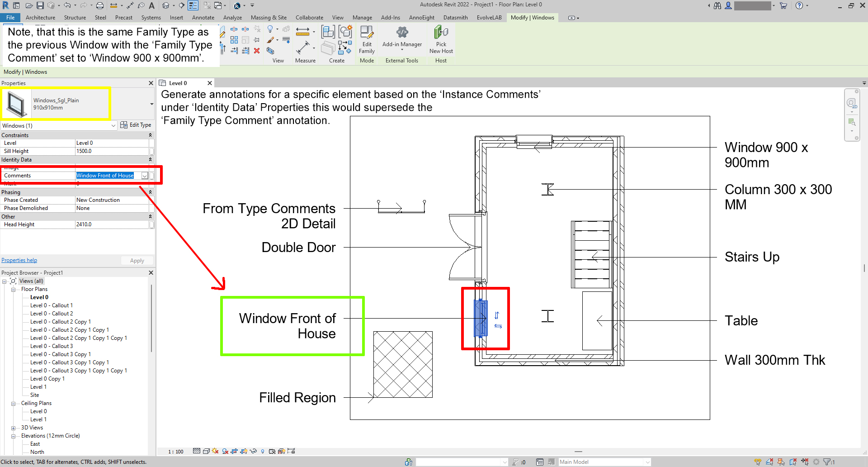Undo the last action
Screen dimensions: 868x467
pyautogui.click(x=67, y=5)
